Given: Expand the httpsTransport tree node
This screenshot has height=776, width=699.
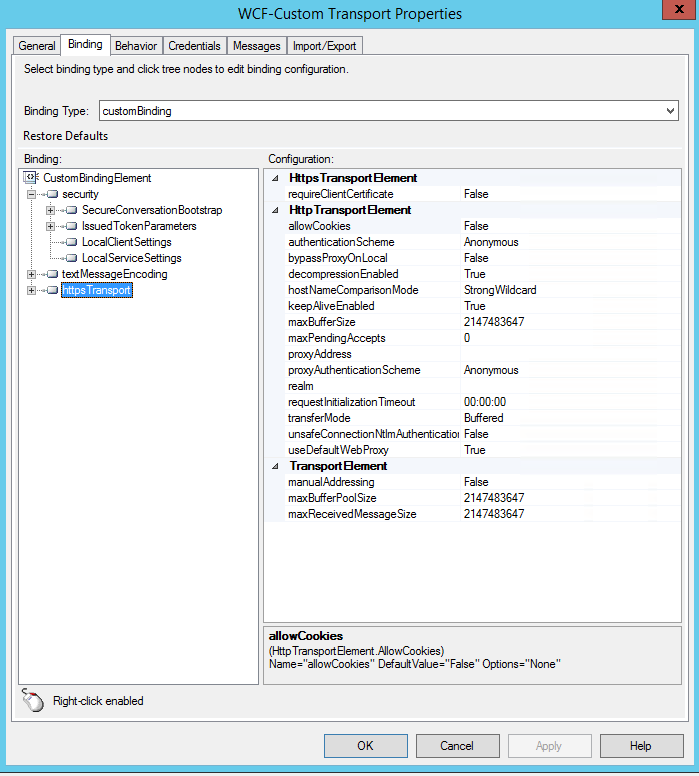Looking at the screenshot, I should (31, 290).
